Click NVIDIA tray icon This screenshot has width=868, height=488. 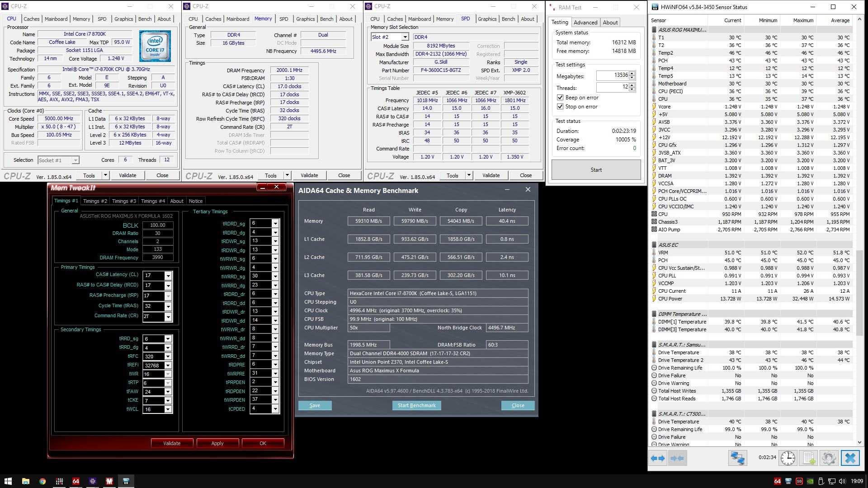[810, 481]
